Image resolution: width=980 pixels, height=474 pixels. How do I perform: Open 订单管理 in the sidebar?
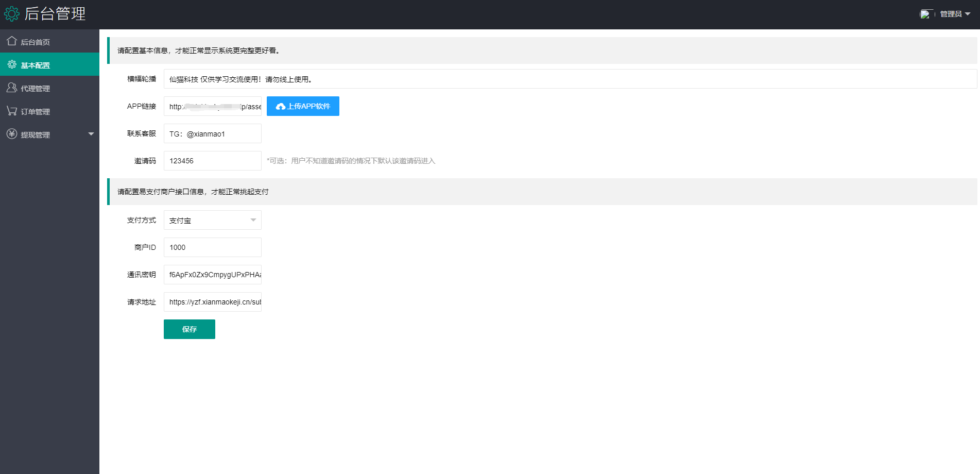(x=49, y=111)
